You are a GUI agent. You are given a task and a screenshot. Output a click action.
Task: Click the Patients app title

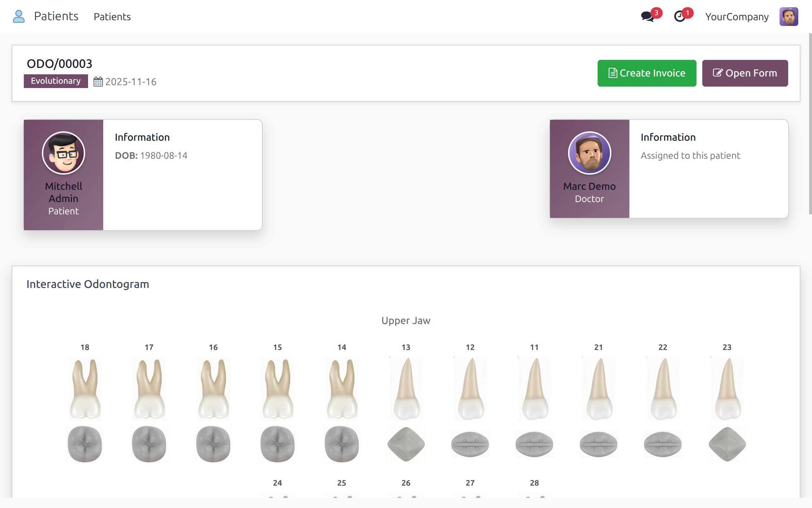(x=56, y=16)
